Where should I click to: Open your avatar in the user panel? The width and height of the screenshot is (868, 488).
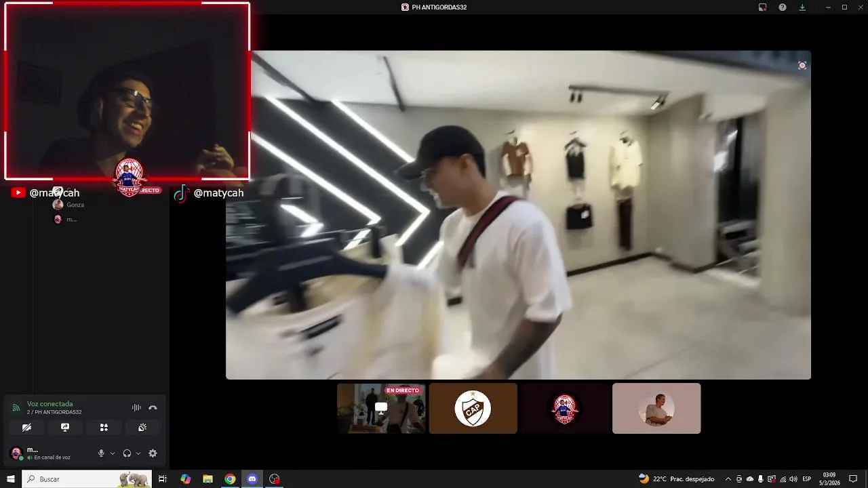coord(16,453)
